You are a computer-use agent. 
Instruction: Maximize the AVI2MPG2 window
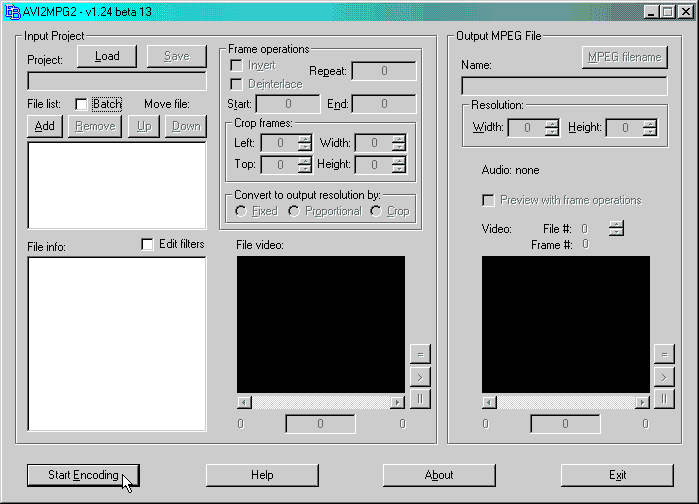click(668, 12)
